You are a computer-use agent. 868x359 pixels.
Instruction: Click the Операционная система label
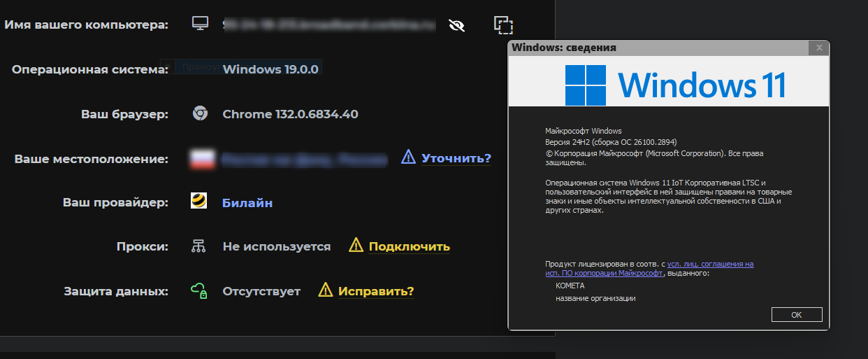[x=90, y=69]
